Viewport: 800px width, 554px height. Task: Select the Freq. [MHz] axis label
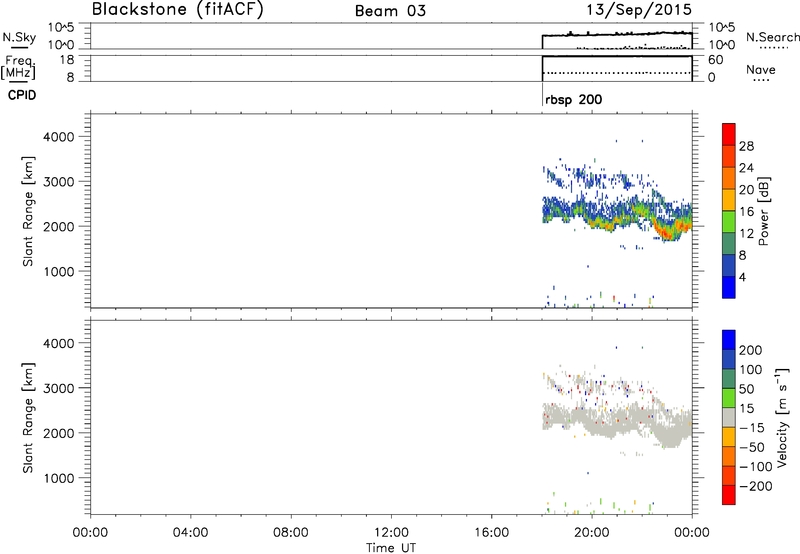[19, 67]
